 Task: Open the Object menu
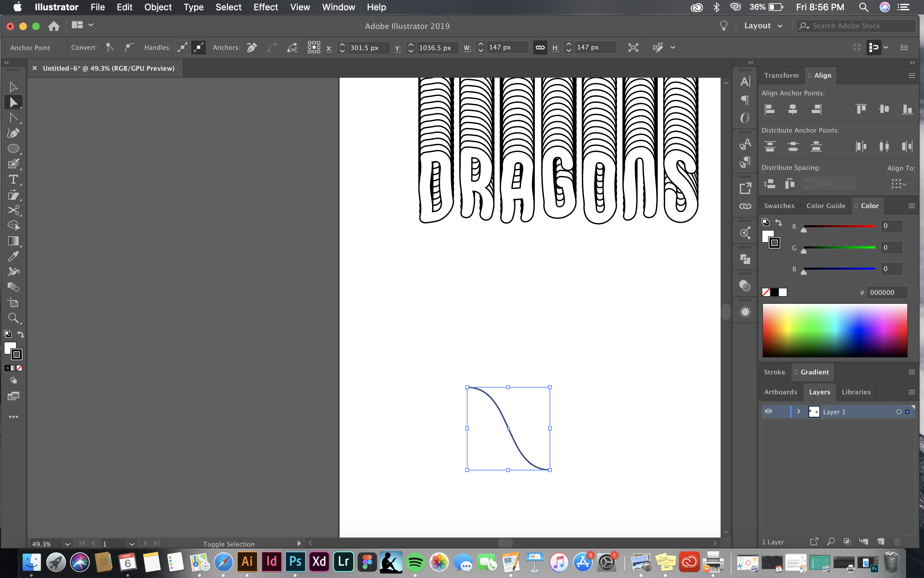tap(158, 7)
